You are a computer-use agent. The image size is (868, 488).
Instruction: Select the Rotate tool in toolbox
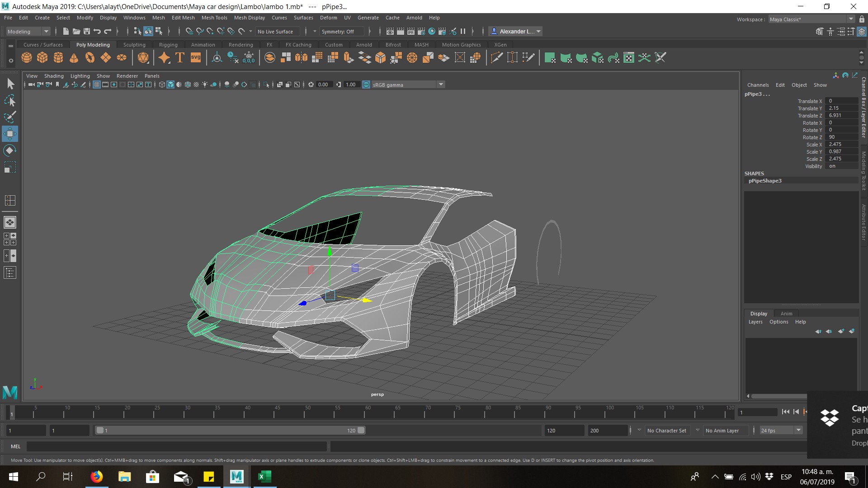[9, 150]
